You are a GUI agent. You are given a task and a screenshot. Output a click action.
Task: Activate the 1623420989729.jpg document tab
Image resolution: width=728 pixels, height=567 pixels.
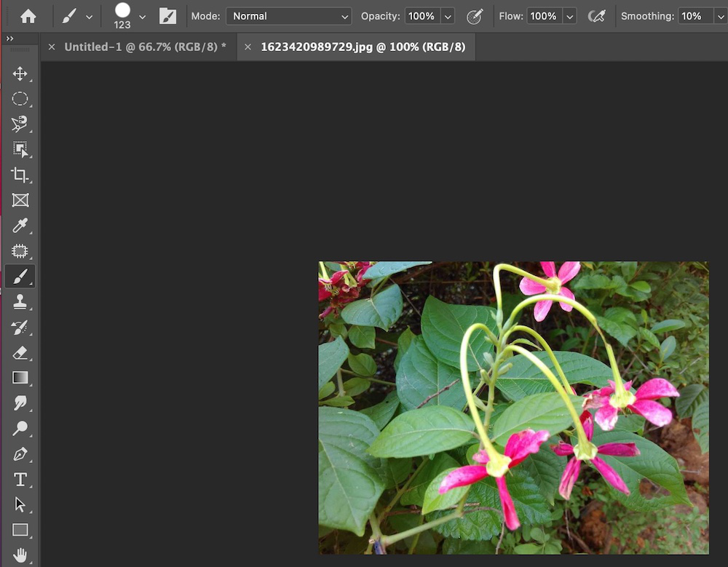point(363,47)
